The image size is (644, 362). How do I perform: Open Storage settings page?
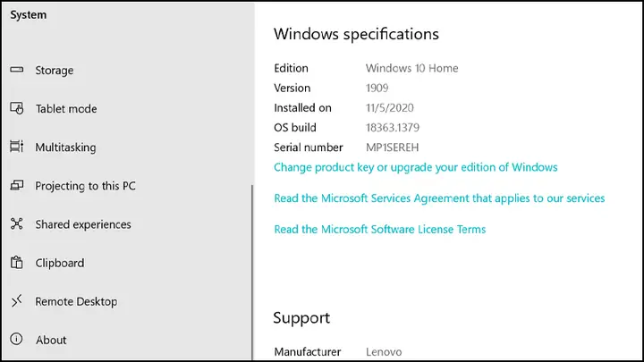click(55, 71)
